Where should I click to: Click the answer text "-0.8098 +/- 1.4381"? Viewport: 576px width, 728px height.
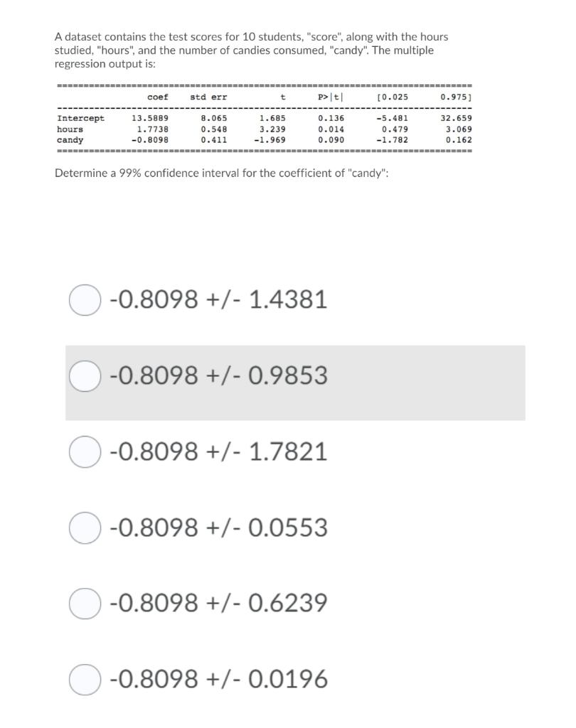(218, 299)
